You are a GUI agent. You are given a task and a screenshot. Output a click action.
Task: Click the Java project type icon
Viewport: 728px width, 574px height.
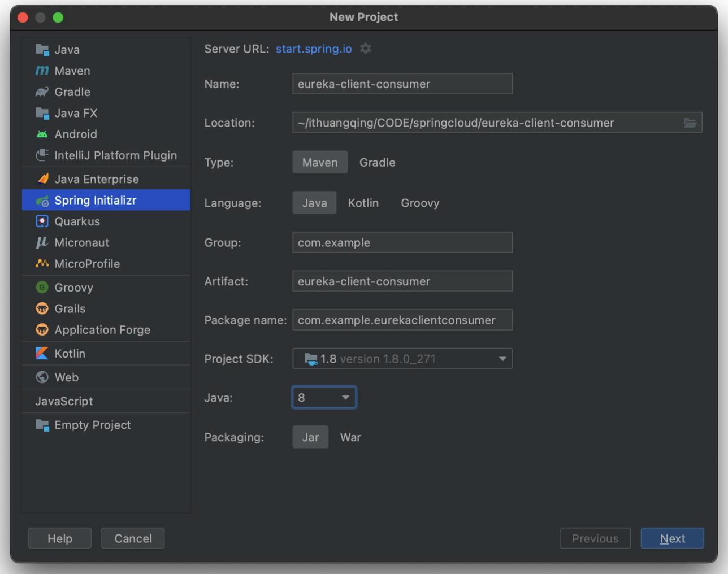[42, 50]
